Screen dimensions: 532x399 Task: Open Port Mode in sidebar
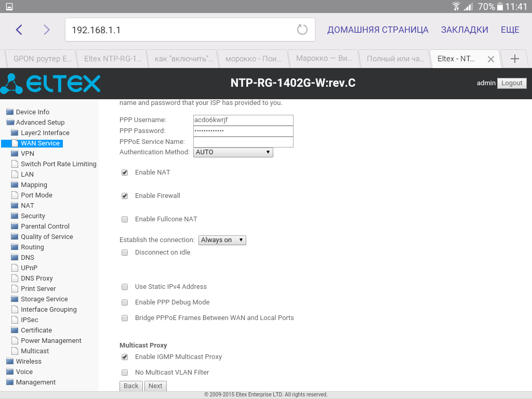pyautogui.click(x=37, y=195)
